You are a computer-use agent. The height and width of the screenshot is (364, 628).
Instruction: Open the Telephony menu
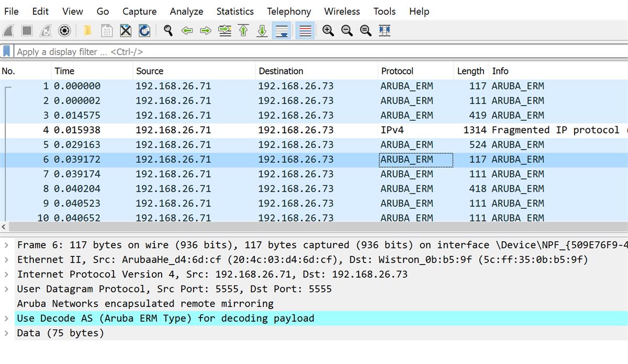coord(288,11)
